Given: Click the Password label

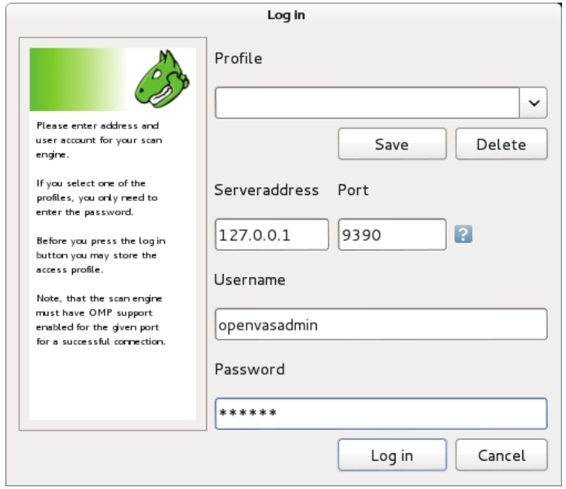Looking at the screenshot, I should coord(249,369).
